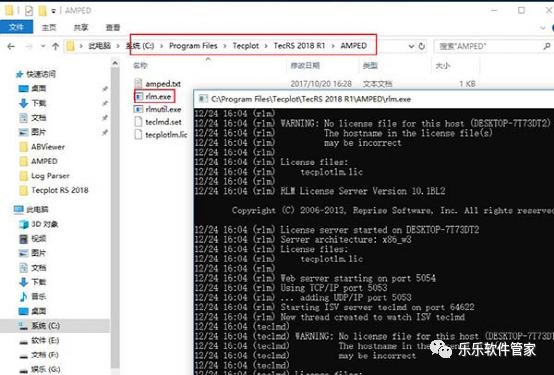Switch to the 主页 ribbon tab
This screenshot has width=554, height=375.
(49, 27)
